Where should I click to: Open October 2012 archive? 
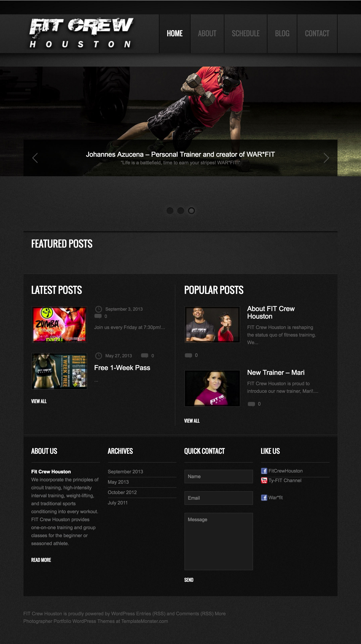[122, 492]
